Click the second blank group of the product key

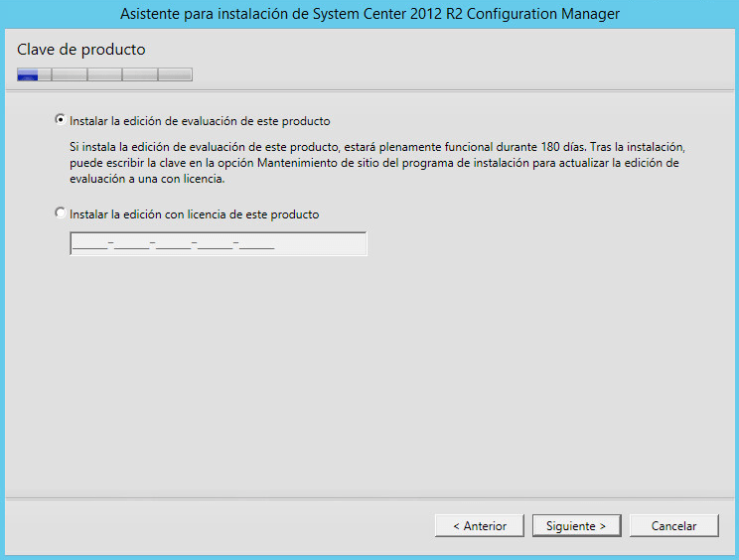(132, 244)
